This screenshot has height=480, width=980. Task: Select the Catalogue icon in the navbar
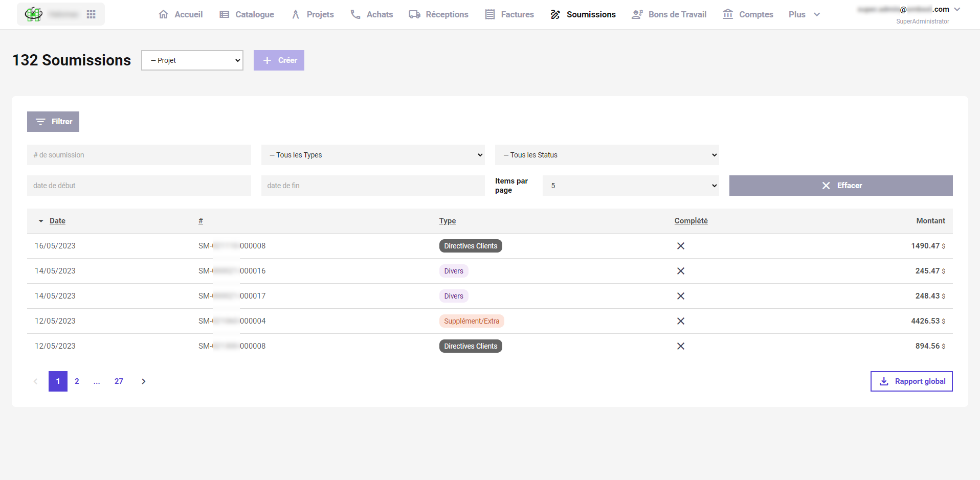click(x=224, y=14)
